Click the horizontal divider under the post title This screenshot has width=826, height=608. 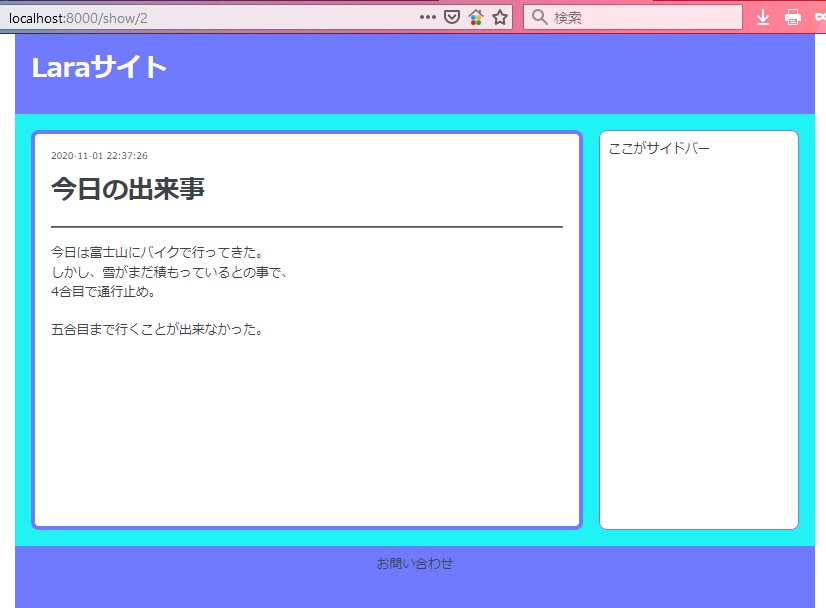(x=306, y=227)
